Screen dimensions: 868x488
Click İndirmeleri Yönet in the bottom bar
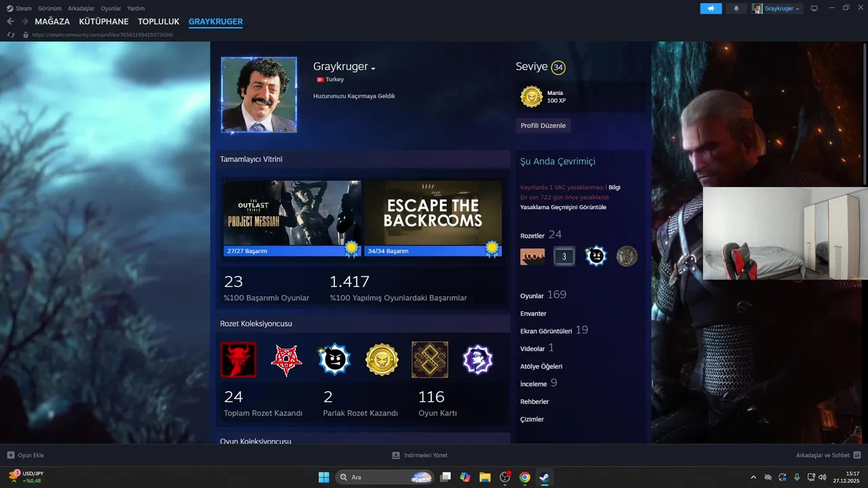[420, 455]
